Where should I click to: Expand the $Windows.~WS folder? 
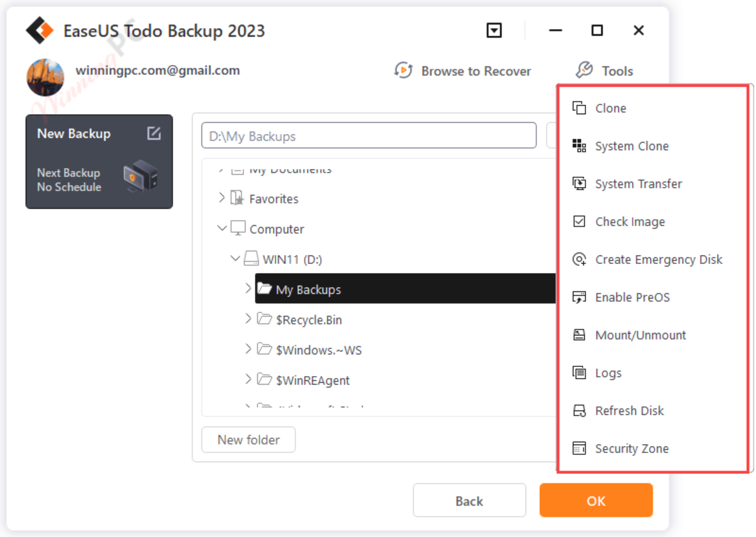pyautogui.click(x=248, y=349)
